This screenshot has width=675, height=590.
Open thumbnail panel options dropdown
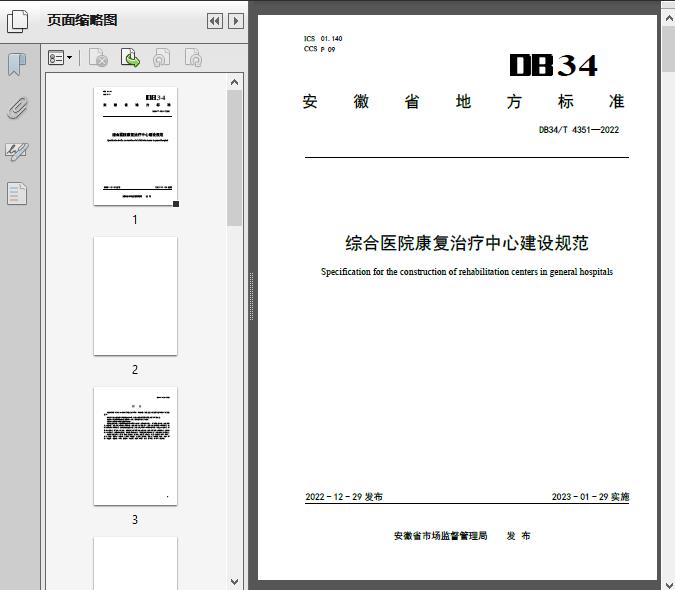coord(60,59)
